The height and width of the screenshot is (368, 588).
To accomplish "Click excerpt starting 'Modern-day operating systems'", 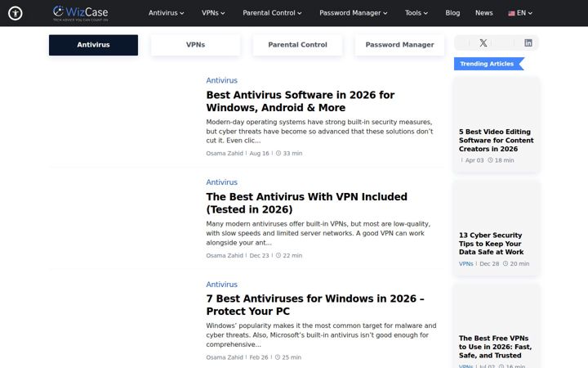I will 319,132.
